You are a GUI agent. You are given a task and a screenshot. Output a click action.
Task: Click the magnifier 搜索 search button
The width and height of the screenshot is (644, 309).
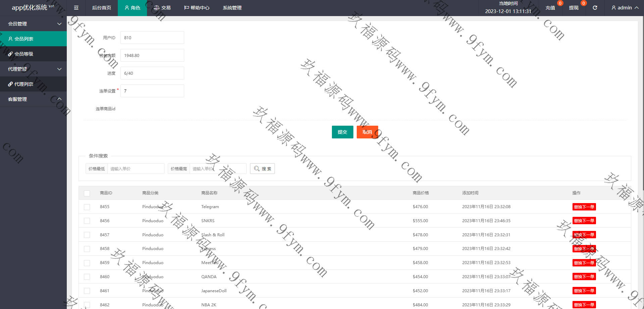(262, 169)
